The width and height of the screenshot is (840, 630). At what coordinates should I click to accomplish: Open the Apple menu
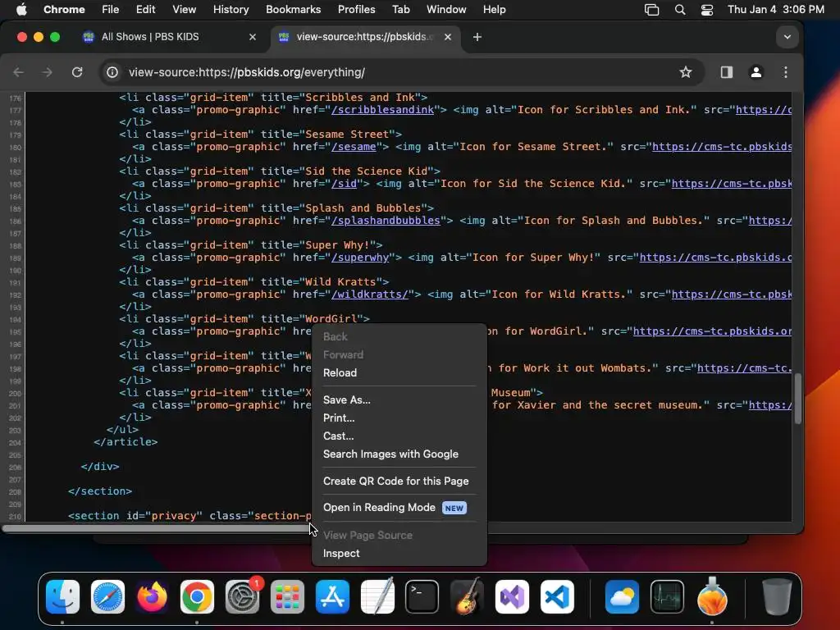[21, 10]
